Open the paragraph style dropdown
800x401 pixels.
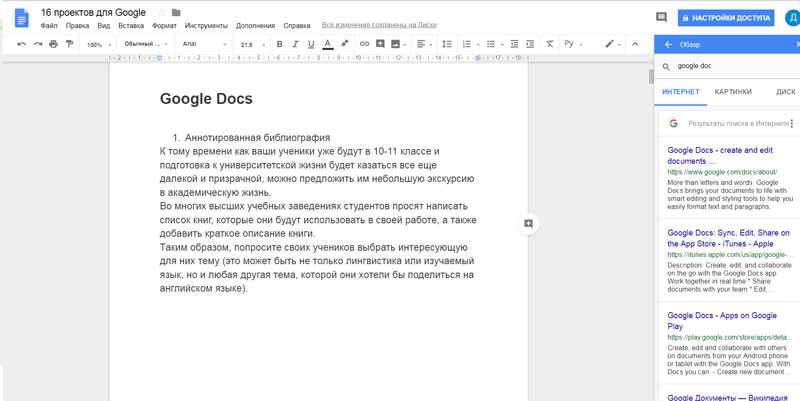tap(146, 44)
